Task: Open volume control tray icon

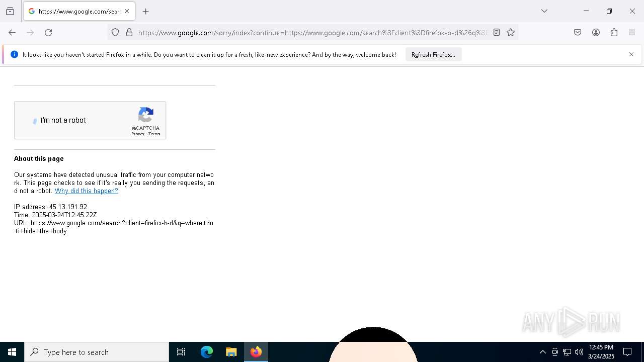Action: click(x=579, y=352)
